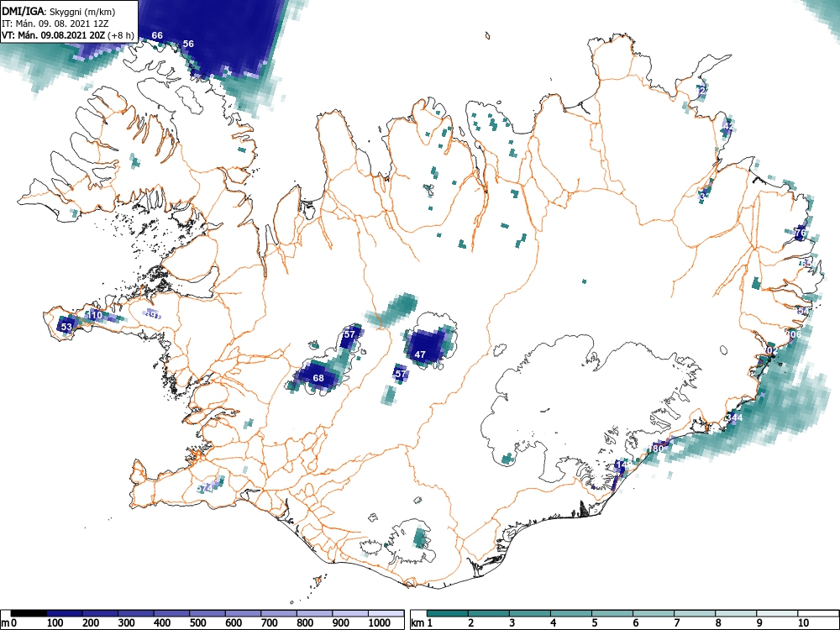The image size is (840, 630).
Task: Click the pale 900–1000 m legend swatch
Action: pos(350,613)
